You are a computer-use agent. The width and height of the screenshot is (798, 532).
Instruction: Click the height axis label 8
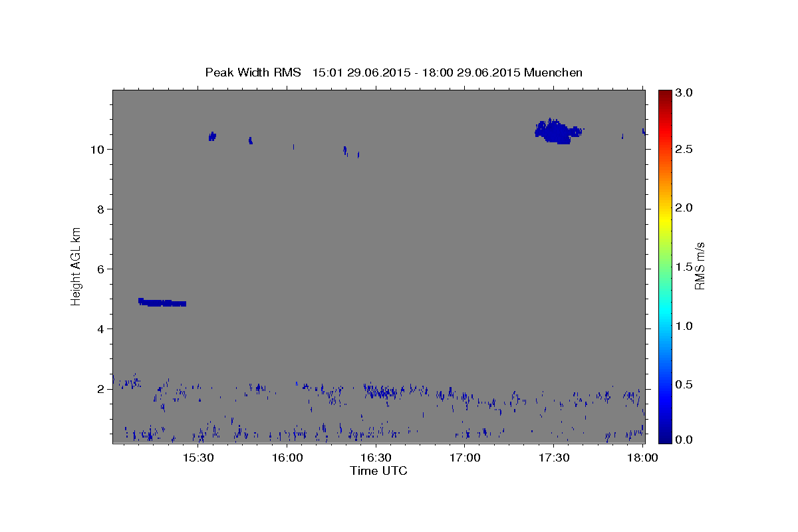(x=102, y=209)
